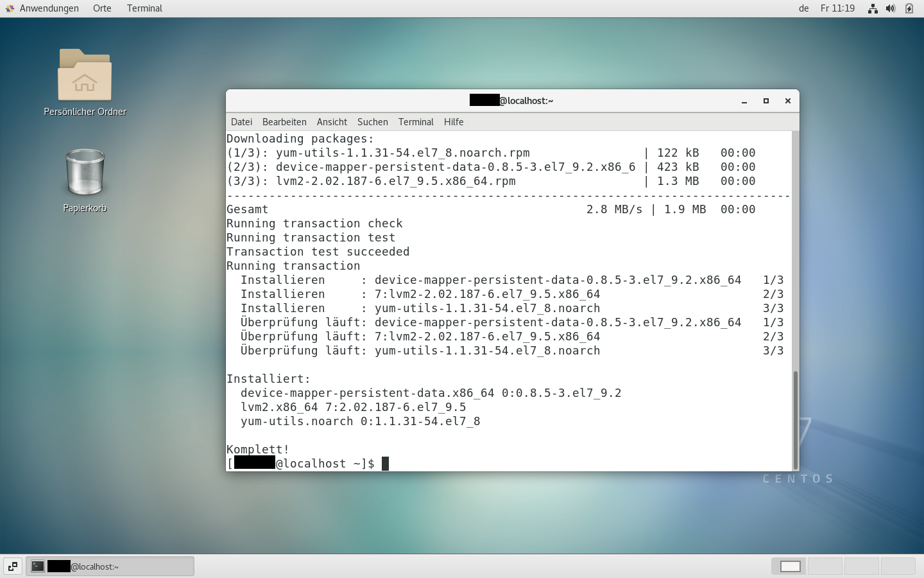The width and height of the screenshot is (924, 578).
Task: Open the Bearbeiten menu in terminal
Action: 284,122
